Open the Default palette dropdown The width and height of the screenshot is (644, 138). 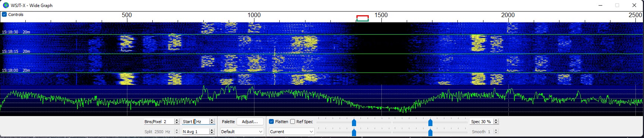[x=242, y=132]
